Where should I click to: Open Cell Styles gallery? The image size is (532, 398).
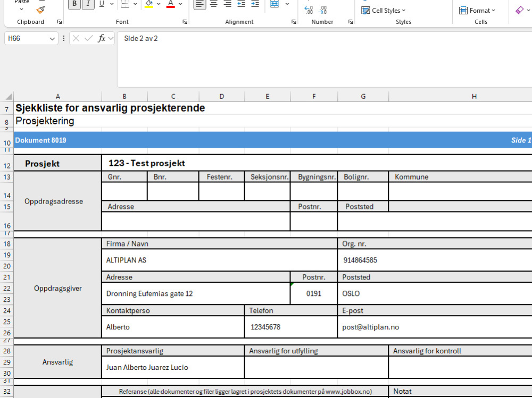tap(384, 11)
